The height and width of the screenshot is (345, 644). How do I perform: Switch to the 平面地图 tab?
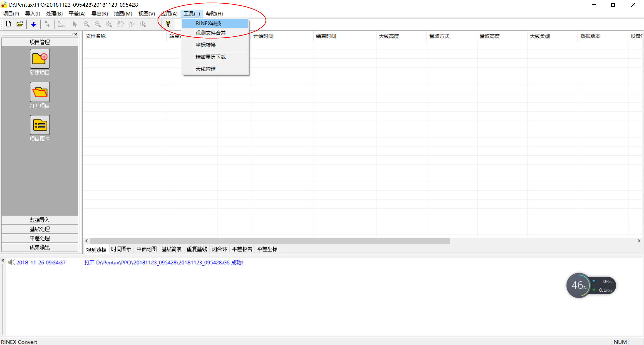pos(147,249)
